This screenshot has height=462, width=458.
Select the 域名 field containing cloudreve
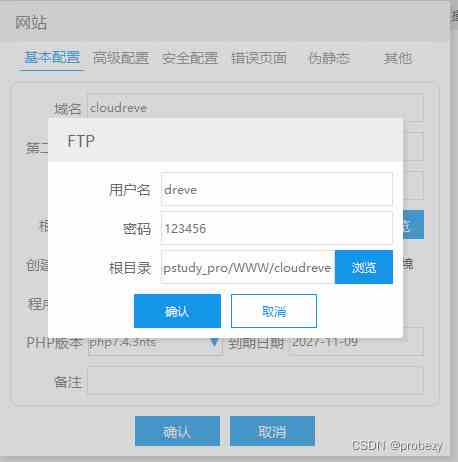(255, 108)
